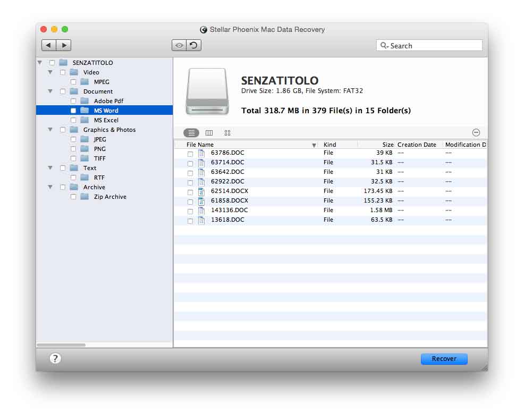524x420 pixels.
Task: Click the 173.45 KB size cell
Action: click(x=378, y=191)
